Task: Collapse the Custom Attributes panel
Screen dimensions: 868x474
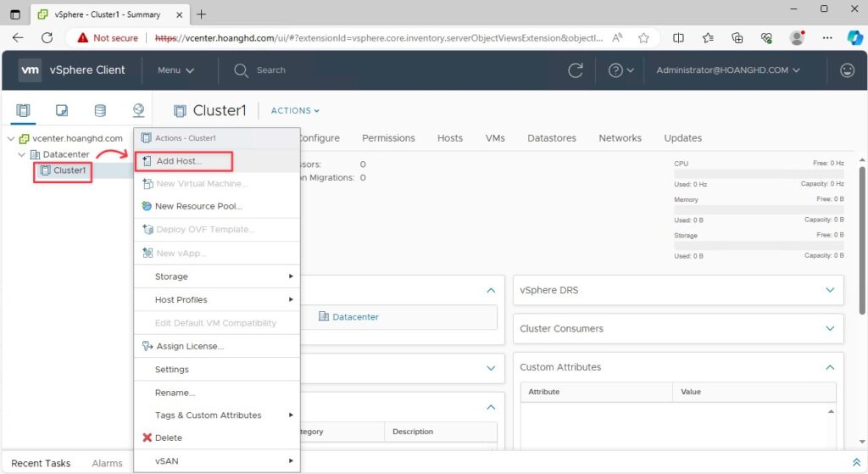Action: pos(830,367)
